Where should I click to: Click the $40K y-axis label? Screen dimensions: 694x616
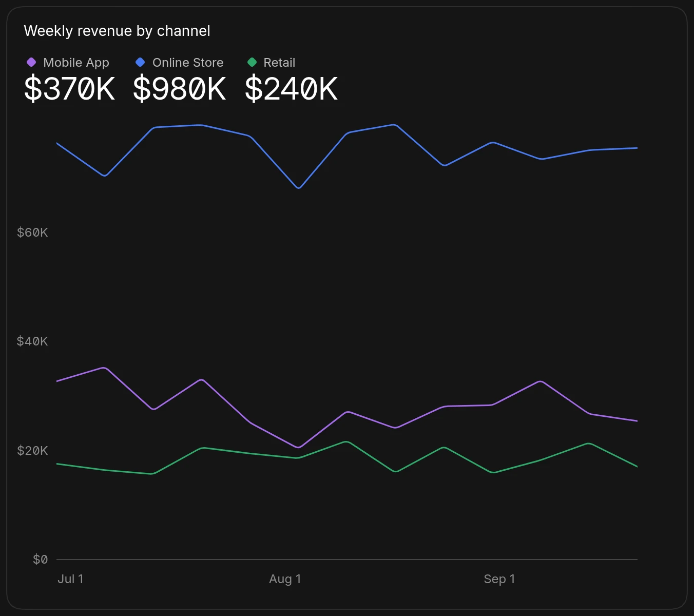[x=32, y=341]
